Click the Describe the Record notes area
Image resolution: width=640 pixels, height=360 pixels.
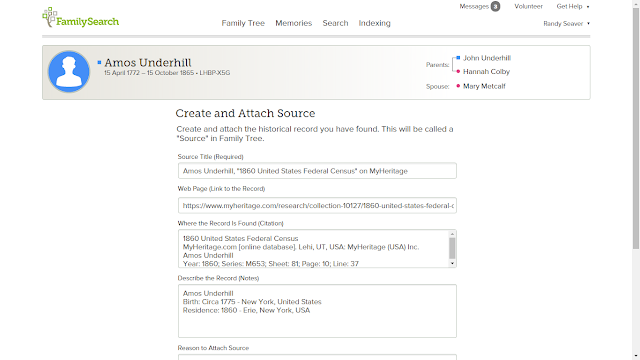click(x=317, y=311)
